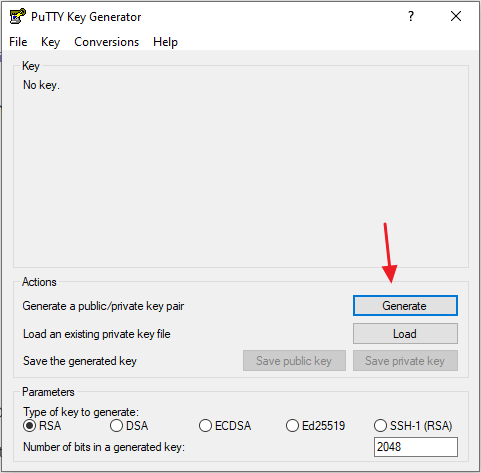Open the Conversions menu
Viewport: 481px width, 473px height.
click(106, 42)
